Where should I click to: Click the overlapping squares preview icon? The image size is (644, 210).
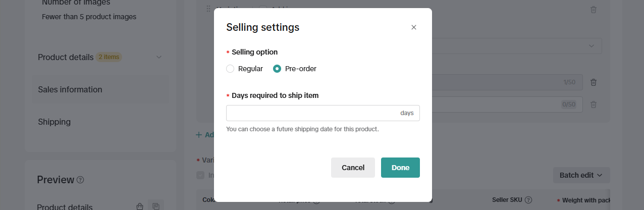156,206
